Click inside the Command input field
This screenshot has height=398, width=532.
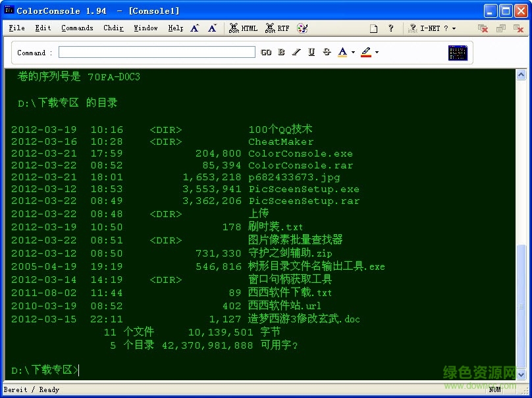pyautogui.click(x=156, y=51)
